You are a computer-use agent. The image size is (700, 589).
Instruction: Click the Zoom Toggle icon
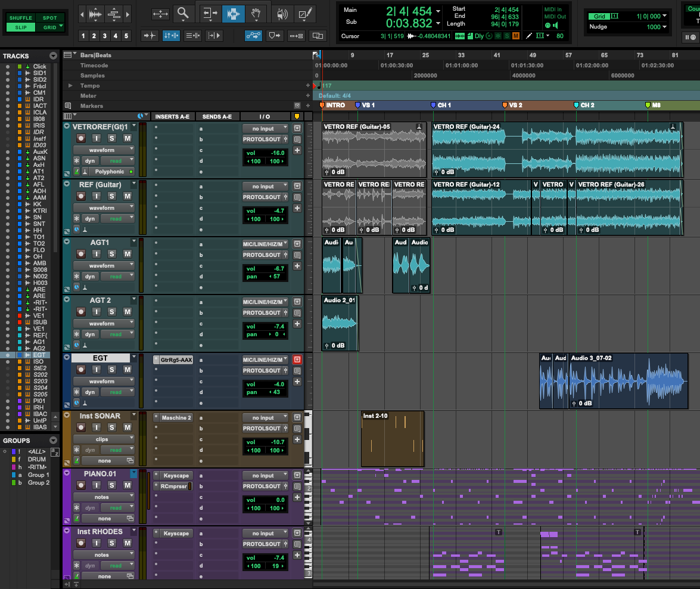(160, 13)
